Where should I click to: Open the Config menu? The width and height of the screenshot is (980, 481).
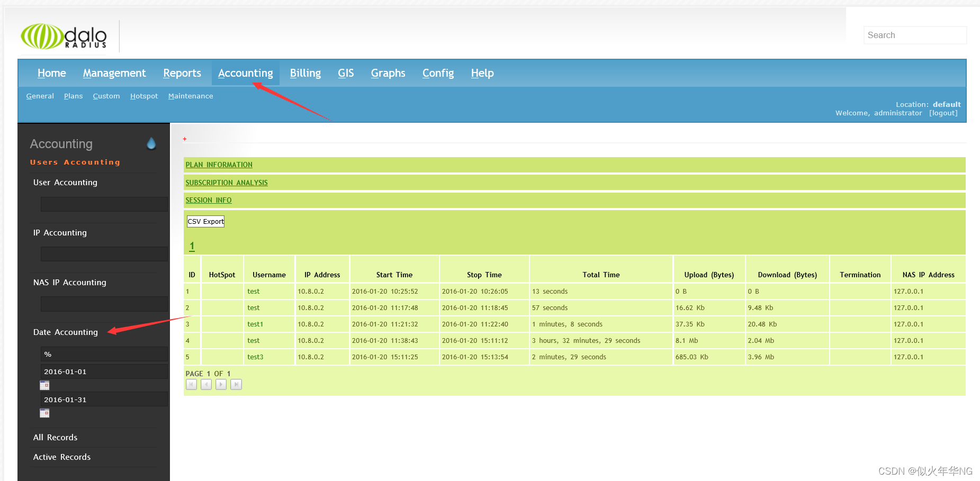click(437, 73)
